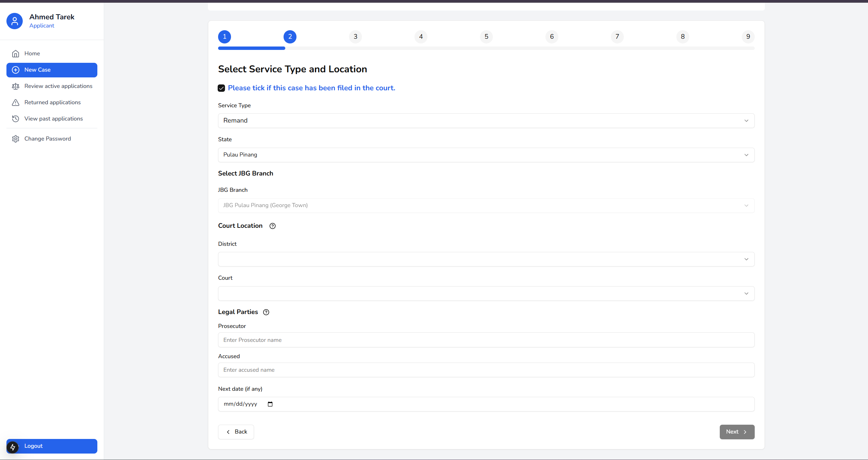Screen dimensions: 868x460
Task: Click the Home house icon
Action: point(16,54)
